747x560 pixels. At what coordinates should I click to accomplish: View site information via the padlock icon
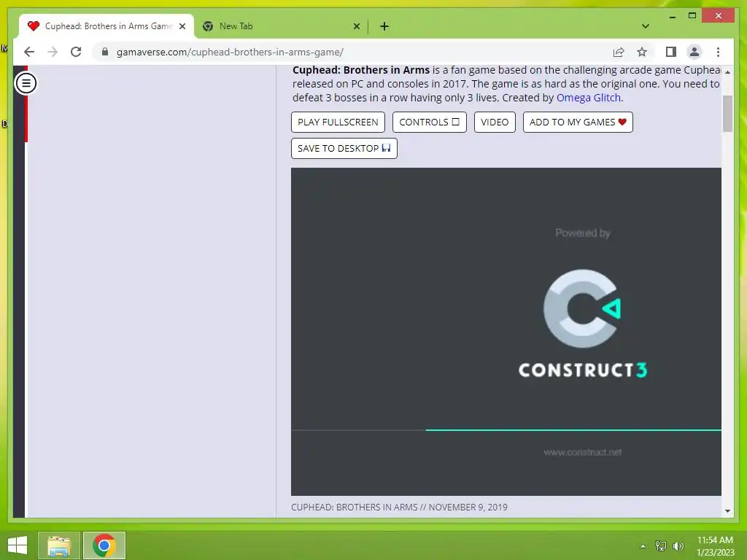click(x=105, y=52)
